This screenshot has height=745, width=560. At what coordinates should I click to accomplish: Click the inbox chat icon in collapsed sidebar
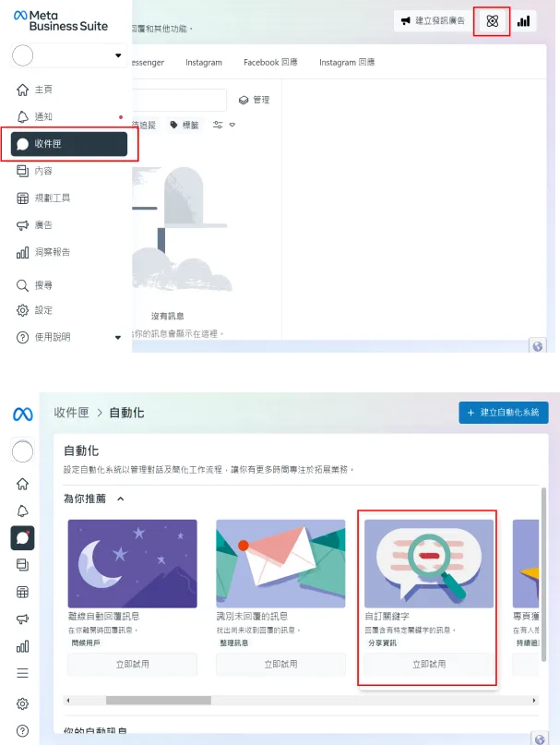pyautogui.click(x=22, y=538)
